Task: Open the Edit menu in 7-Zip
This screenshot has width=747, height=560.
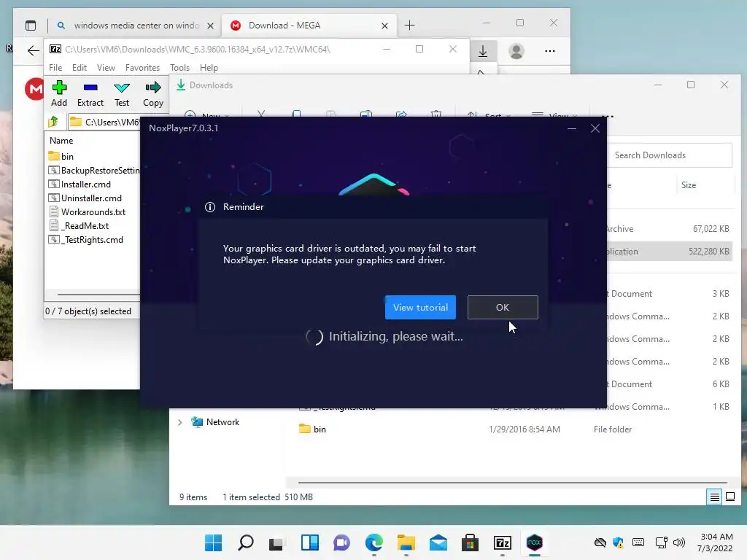Action: point(79,68)
